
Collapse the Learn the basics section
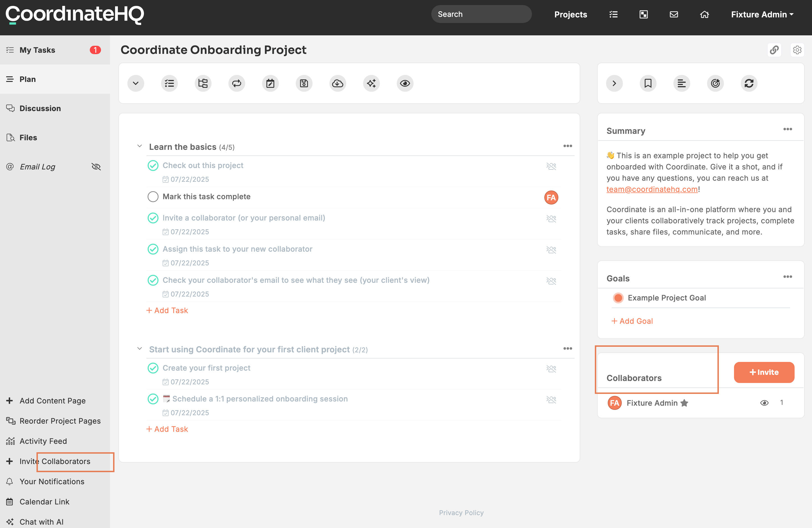(x=139, y=146)
